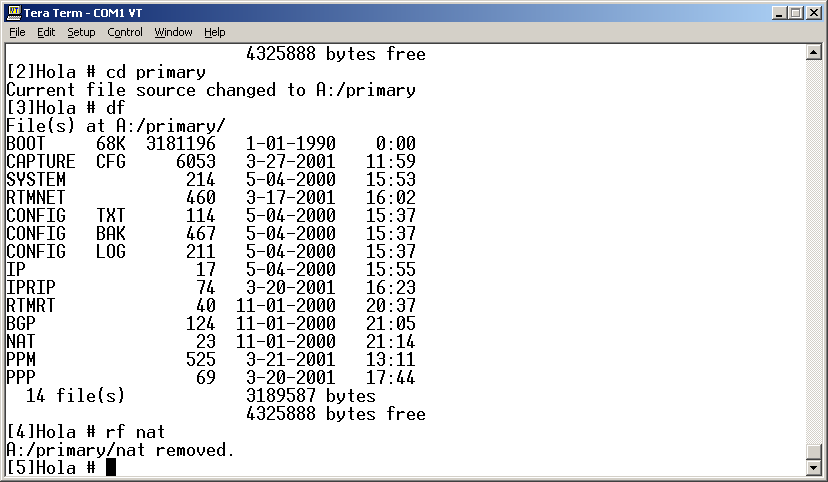Open the Edit menu
The width and height of the screenshot is (828, 482).
click(46, 32)
